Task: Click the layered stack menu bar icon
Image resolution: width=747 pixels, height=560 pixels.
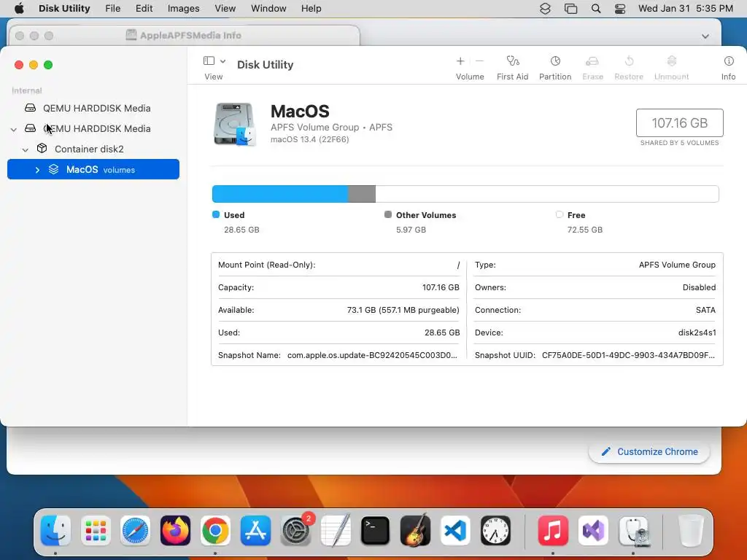Action: (x=545, y=9)
